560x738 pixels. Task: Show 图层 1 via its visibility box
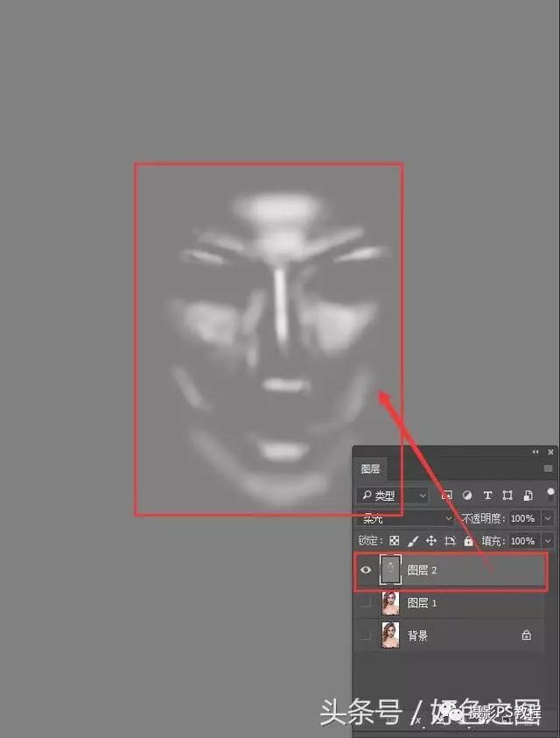coord(367,603)
